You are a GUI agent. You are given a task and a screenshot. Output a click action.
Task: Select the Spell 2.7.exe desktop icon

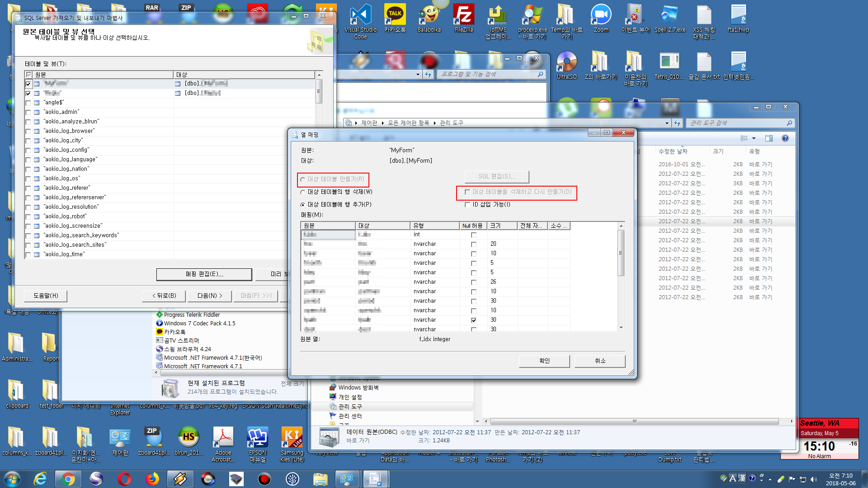point(670,19)
